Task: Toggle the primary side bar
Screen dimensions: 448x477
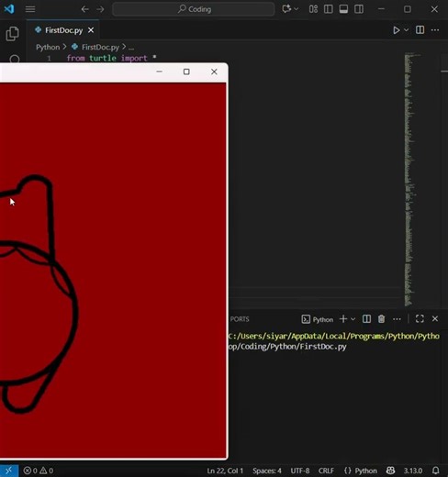Action: pyautogui.click(x=329, y=9)
